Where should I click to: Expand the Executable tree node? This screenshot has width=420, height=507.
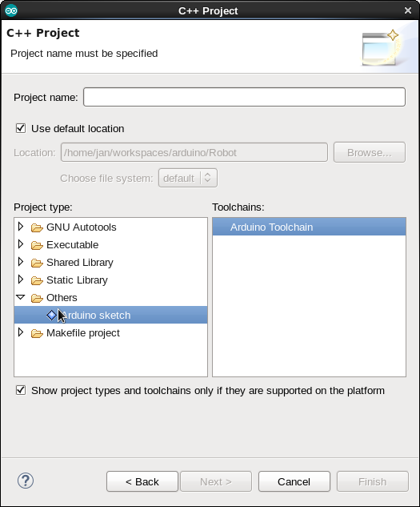point(21,244)
